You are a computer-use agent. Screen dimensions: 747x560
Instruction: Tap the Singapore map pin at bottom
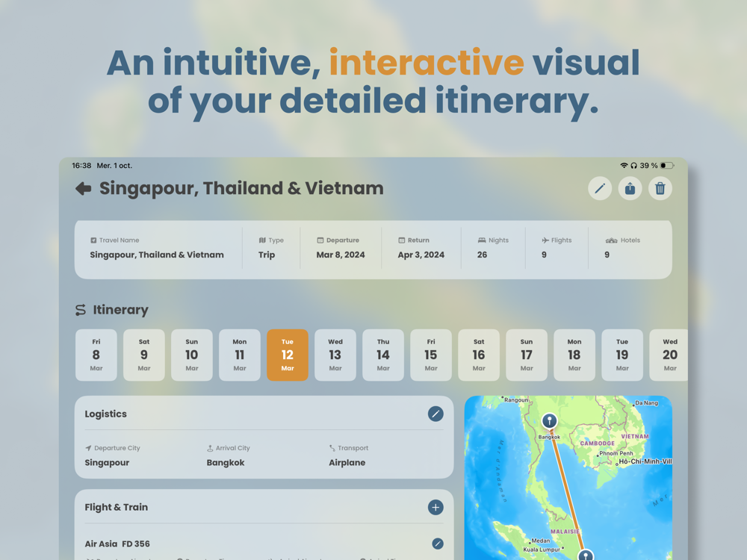coord(586,555)
